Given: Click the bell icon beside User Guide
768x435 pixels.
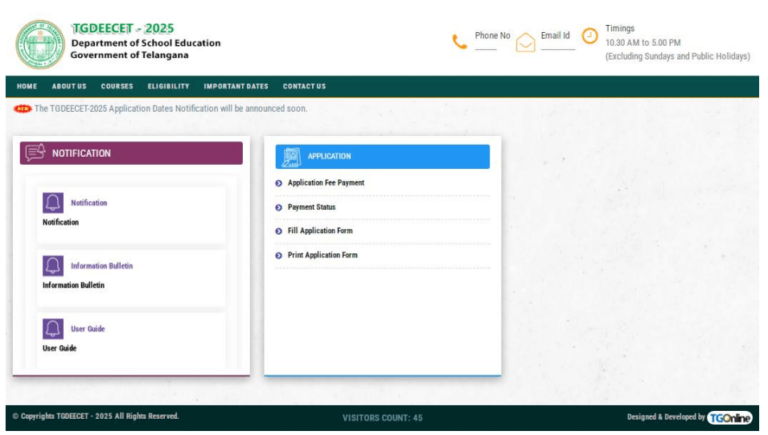Looking at the screenshot, I should click(53, 329).
